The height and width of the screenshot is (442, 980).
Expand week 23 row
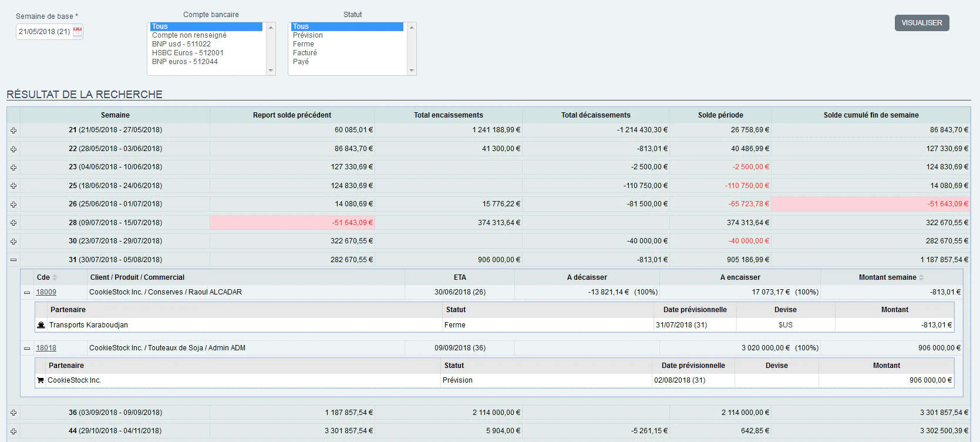pos(14,168)
